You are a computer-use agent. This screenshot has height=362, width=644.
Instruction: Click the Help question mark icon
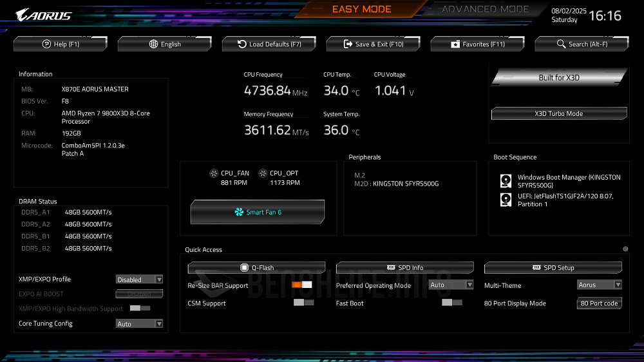[46, 44]
